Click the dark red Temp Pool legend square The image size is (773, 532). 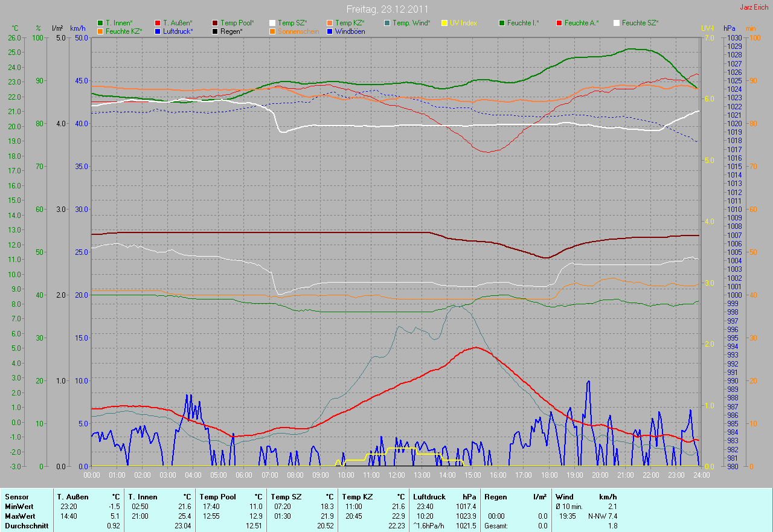click(x=216, y=23)
